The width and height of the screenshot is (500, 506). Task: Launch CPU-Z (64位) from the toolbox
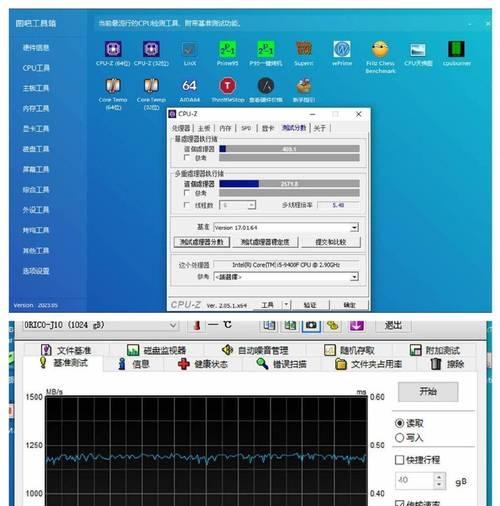pyautogui.click(x=113, y=49)
